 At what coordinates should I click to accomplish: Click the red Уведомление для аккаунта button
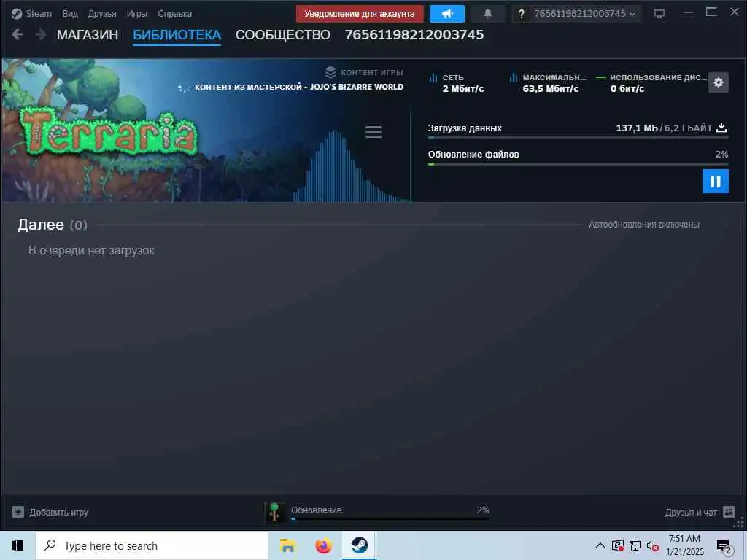pos(359,14)
